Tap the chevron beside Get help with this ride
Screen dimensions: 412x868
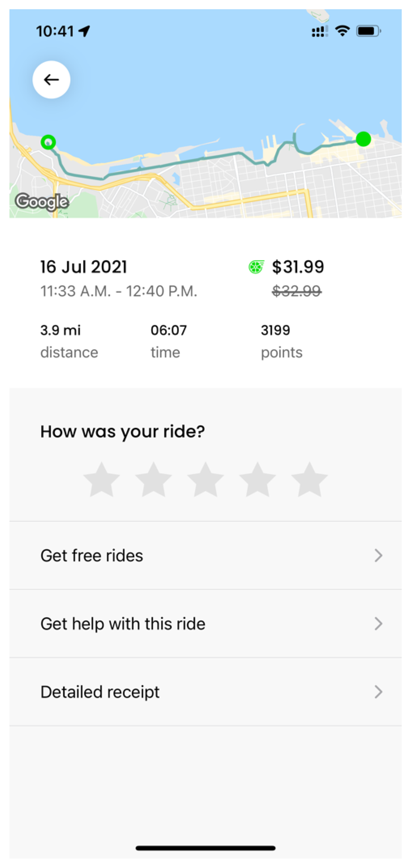point(378,624)
